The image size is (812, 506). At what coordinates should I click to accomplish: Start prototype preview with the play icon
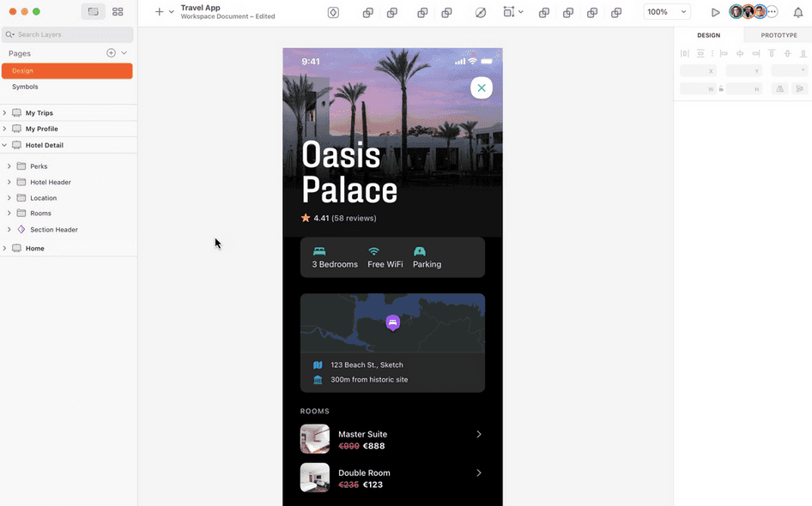pyautogui.click(x=715, y=12)
